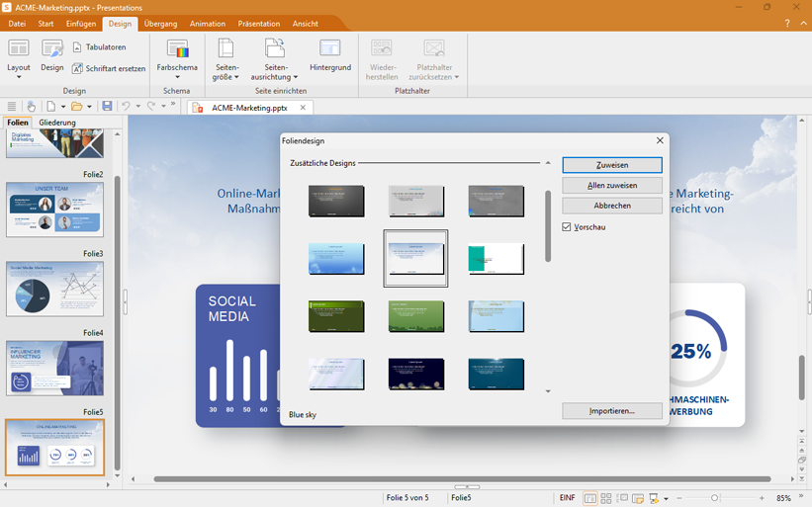
Task: Switch to notes view icon in status bar
Action: click(638, 498)
